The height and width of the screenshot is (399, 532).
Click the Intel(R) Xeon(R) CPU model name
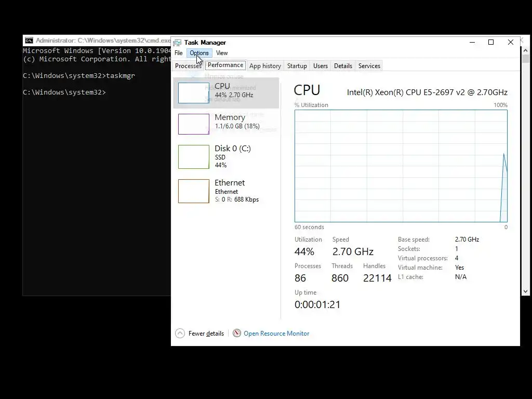click(x=427, y=92)
